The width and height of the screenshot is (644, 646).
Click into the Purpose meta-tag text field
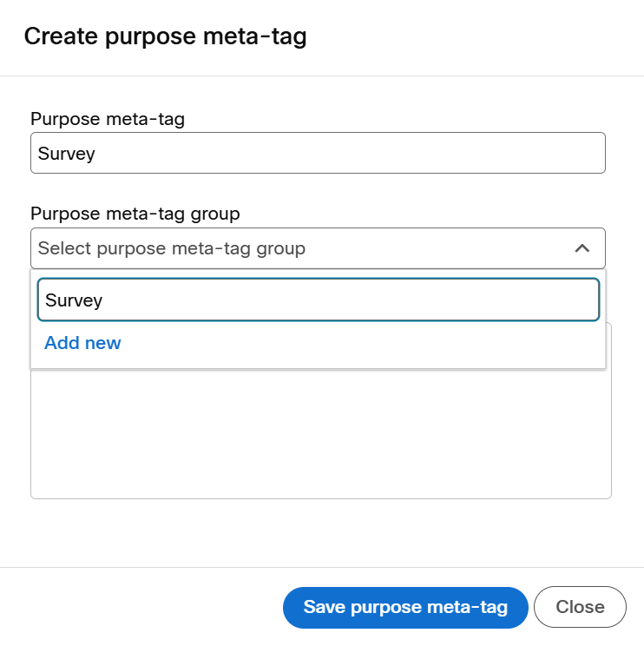point(318,153)
